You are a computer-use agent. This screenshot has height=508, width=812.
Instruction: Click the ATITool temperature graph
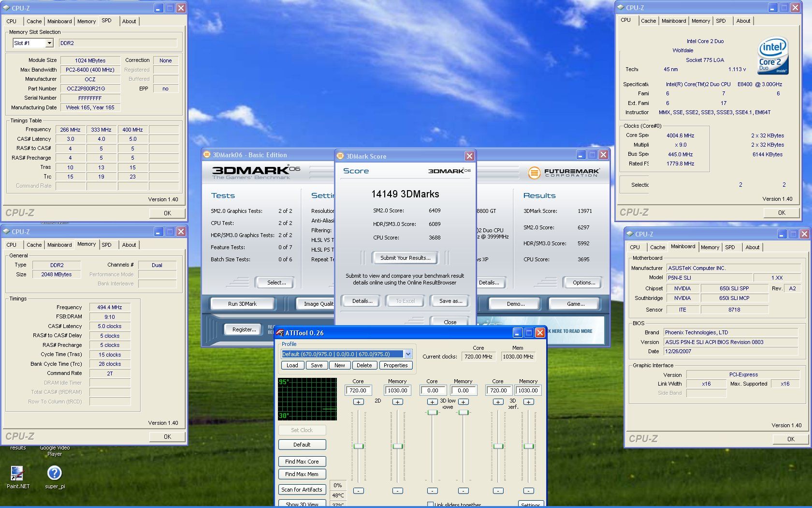307,399
